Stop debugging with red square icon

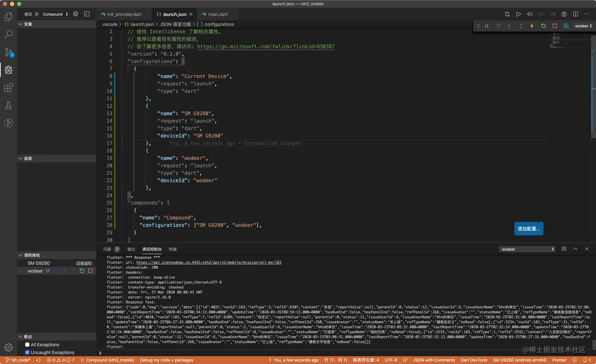555,26
